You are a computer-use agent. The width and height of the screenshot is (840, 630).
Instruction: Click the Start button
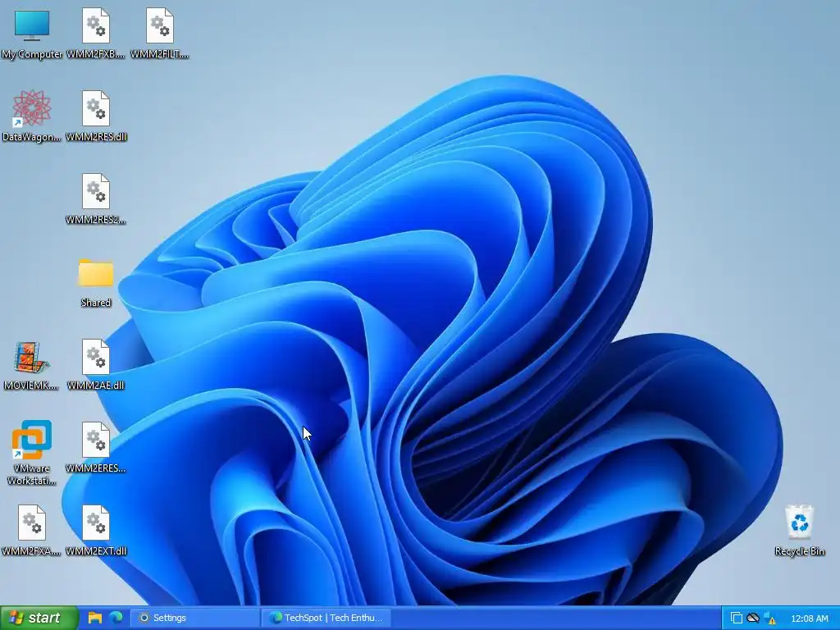pos(39,618)
